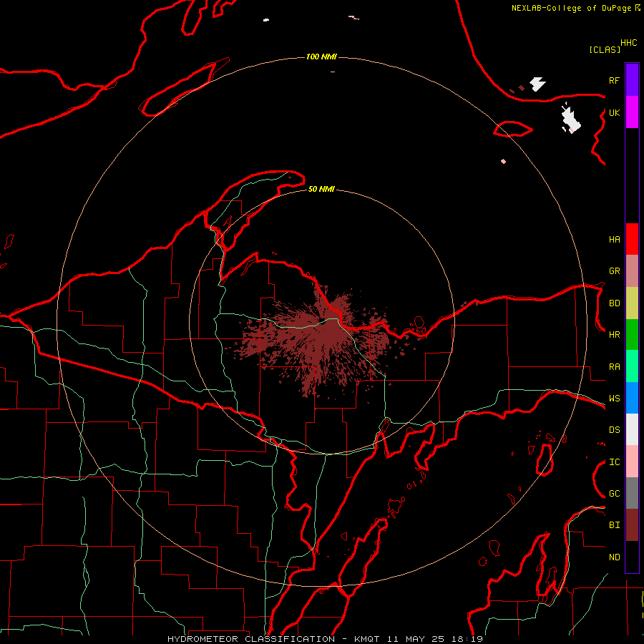Click the Hydrometeor Classification KMQT title caption
The height and width of the screenshot is (644, 644).
[x=325, y=639]
